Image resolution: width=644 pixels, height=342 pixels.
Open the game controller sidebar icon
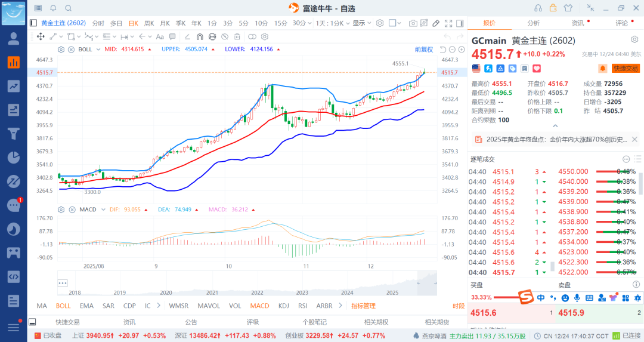click(14, 253)
